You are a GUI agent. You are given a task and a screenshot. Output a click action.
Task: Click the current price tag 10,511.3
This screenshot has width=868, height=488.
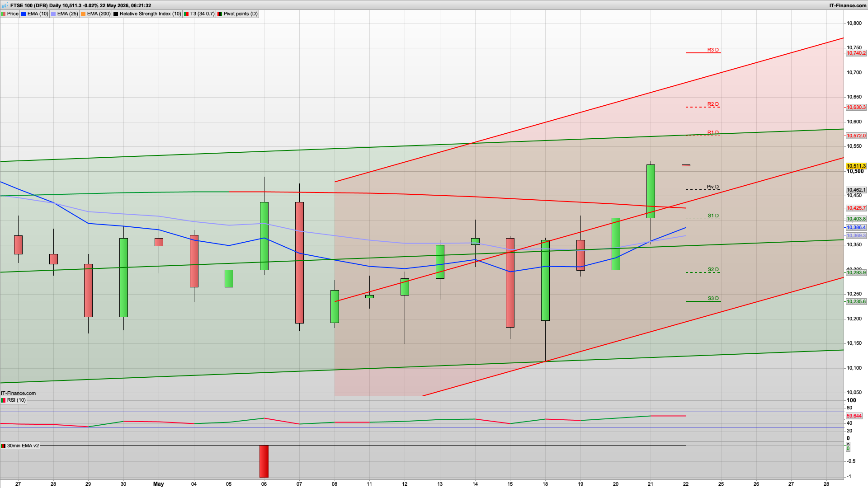tap(856, 166)
